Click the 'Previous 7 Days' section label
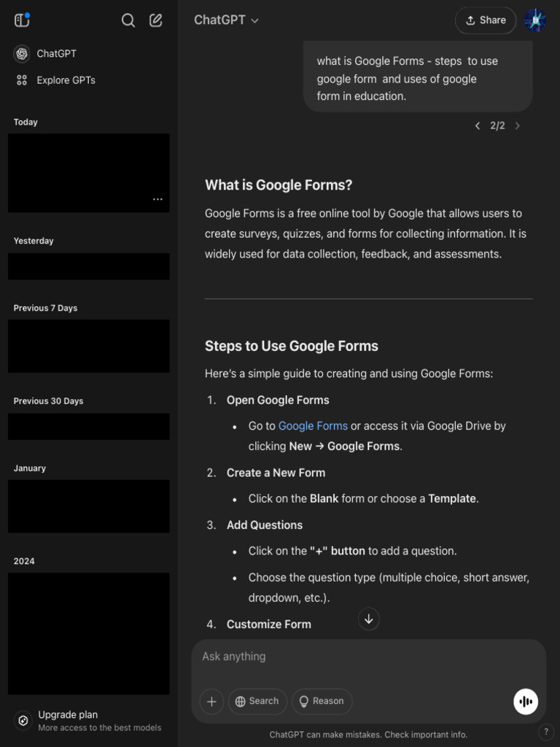560x747 pixels. pos(45,309)
